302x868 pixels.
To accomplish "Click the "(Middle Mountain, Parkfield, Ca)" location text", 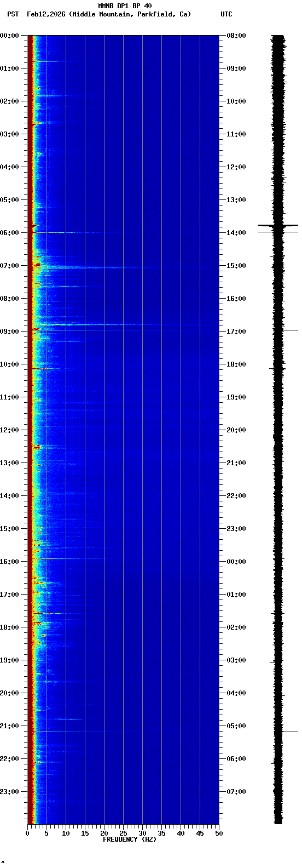I will coord(130,14).
